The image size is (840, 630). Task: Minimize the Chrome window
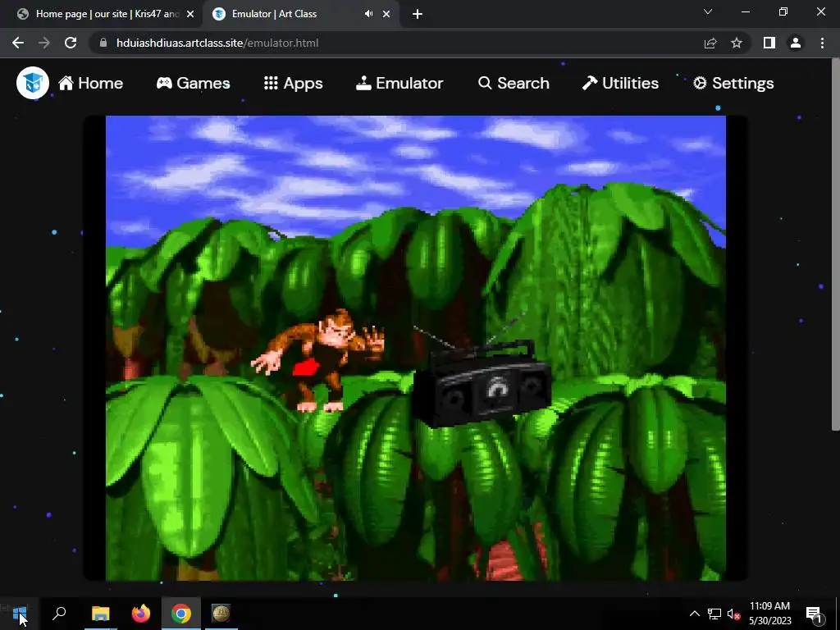coord(746,11)
